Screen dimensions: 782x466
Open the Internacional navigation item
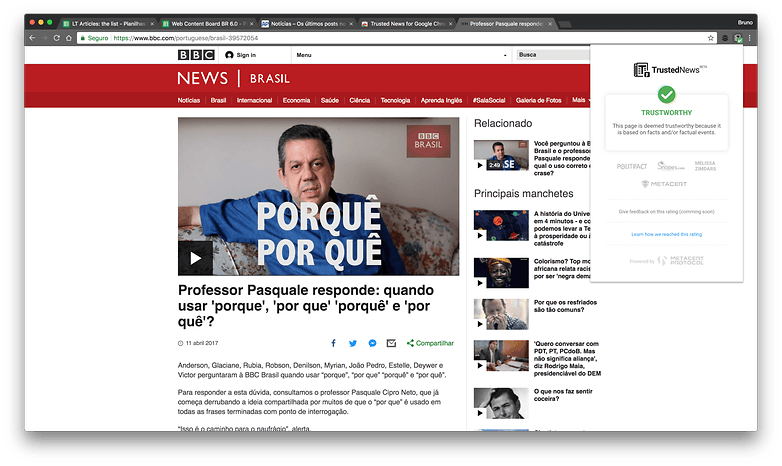254,100
